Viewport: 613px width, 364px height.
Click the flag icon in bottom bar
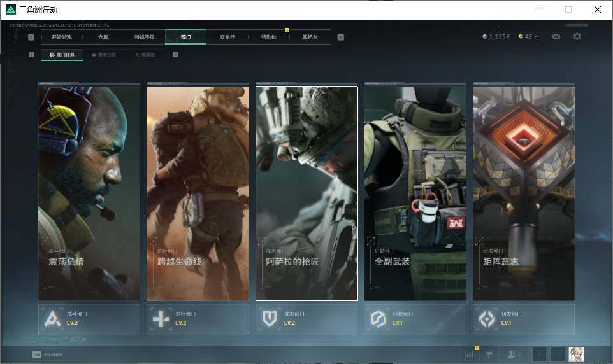(489, 354)
